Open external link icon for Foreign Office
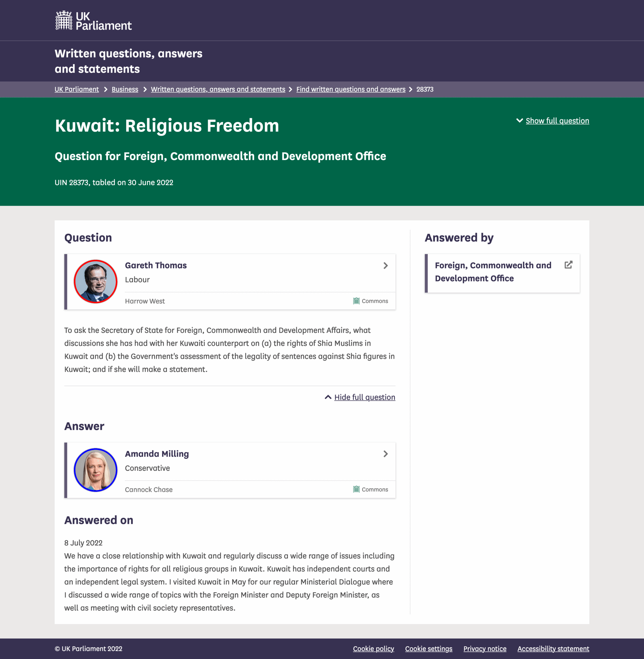The height and width of the screenshot is (659, 644). click(x=568, y=265)
